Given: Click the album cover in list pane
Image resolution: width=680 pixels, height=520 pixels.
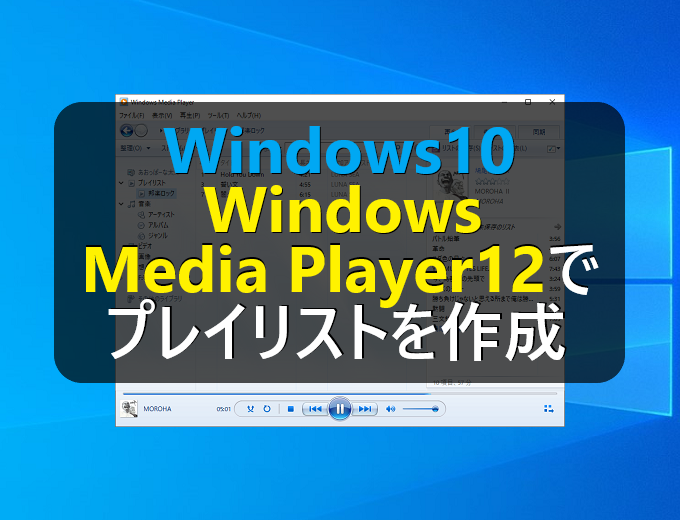Looking at the screenshot, I should 450,186.
